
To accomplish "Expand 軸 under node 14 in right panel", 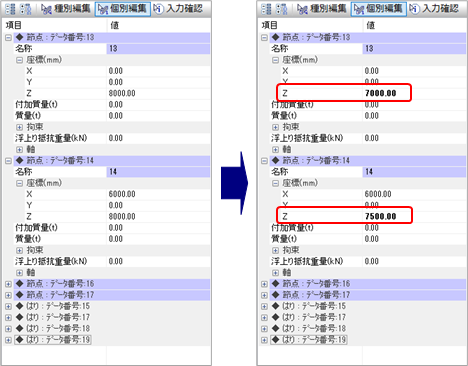I will (275, 273).
